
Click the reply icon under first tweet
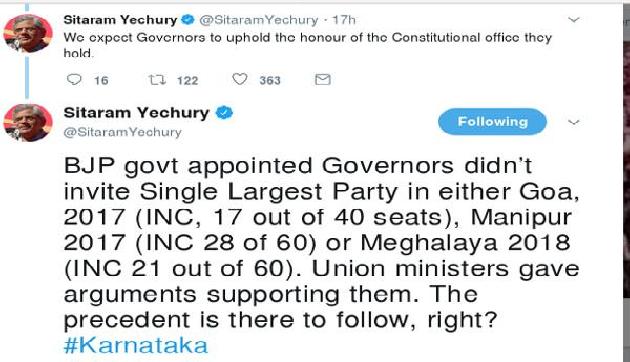click(x=74, y=79)
